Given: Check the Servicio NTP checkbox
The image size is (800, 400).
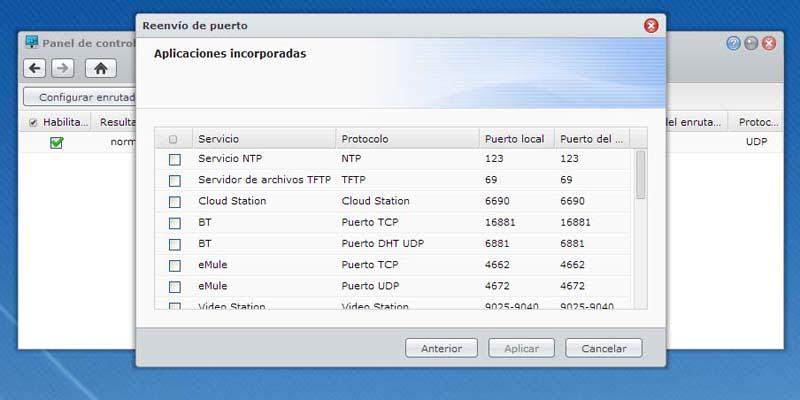Looking at the screenshot, I should pos(174,160).
